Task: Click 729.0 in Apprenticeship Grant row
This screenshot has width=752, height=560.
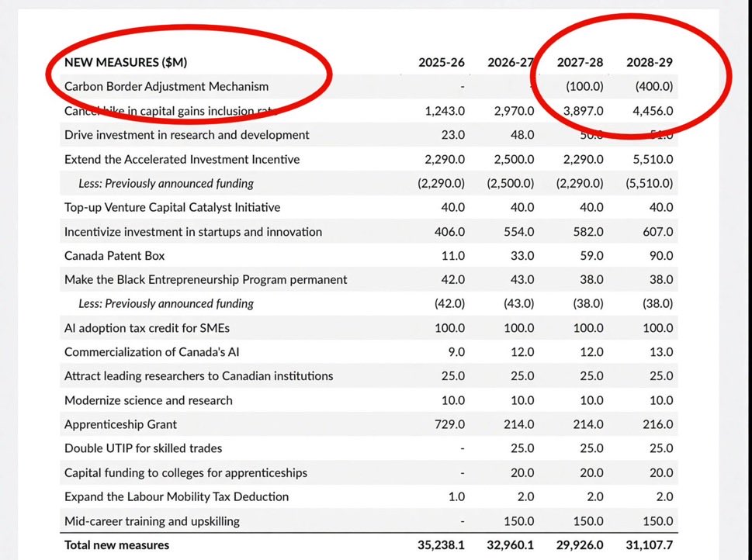Action: [x=450, y=424]
